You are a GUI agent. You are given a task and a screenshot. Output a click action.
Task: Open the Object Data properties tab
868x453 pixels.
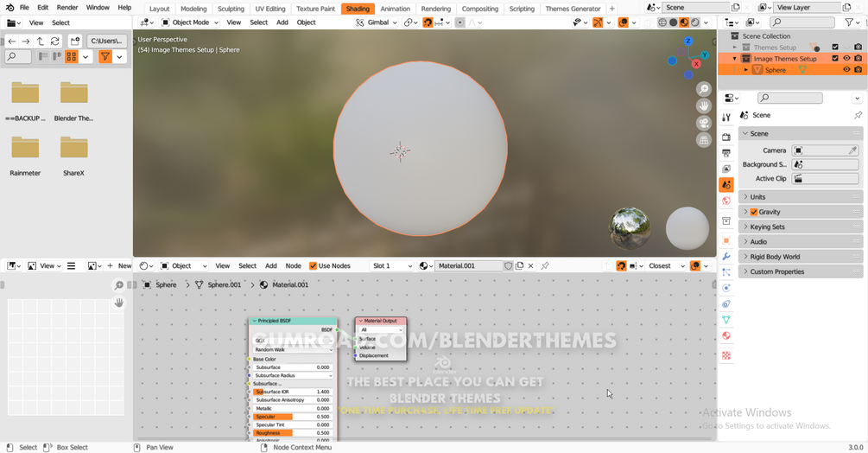point(726,320)
